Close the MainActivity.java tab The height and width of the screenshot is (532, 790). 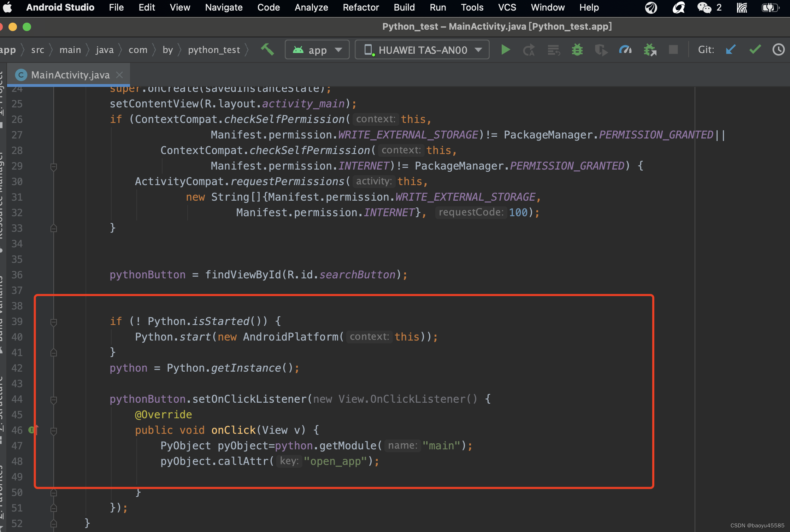[119, 75]
